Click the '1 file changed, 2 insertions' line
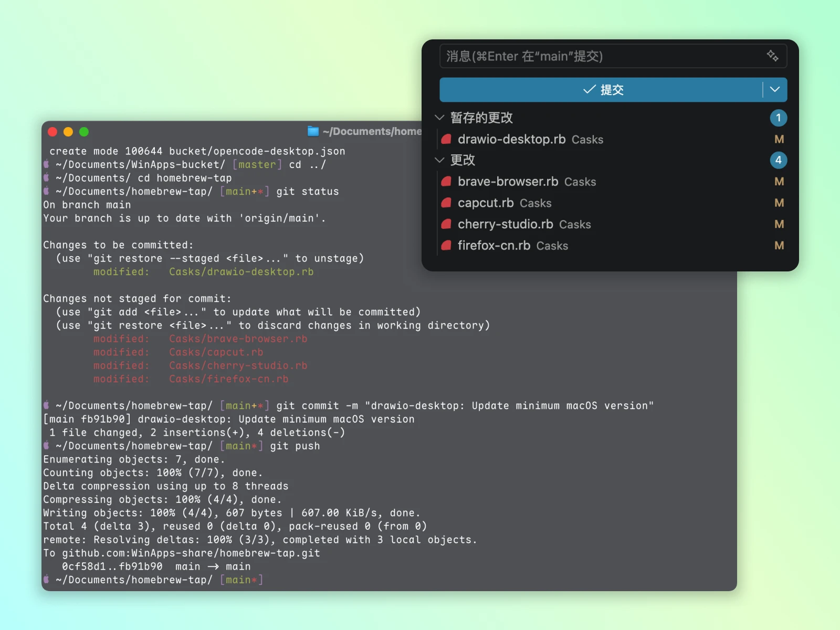Screen dimensions: 840x630 [197, 433]
